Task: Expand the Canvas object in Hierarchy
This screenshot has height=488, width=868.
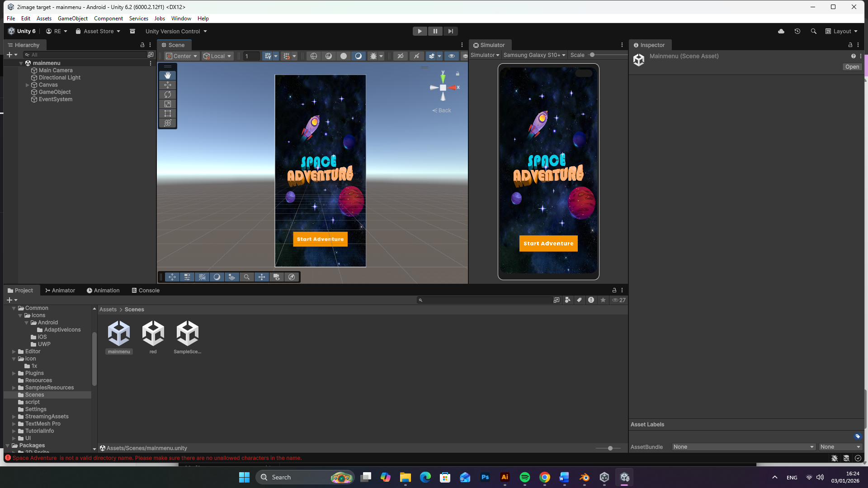Action: pyautogui.click(x=28, y=85)
